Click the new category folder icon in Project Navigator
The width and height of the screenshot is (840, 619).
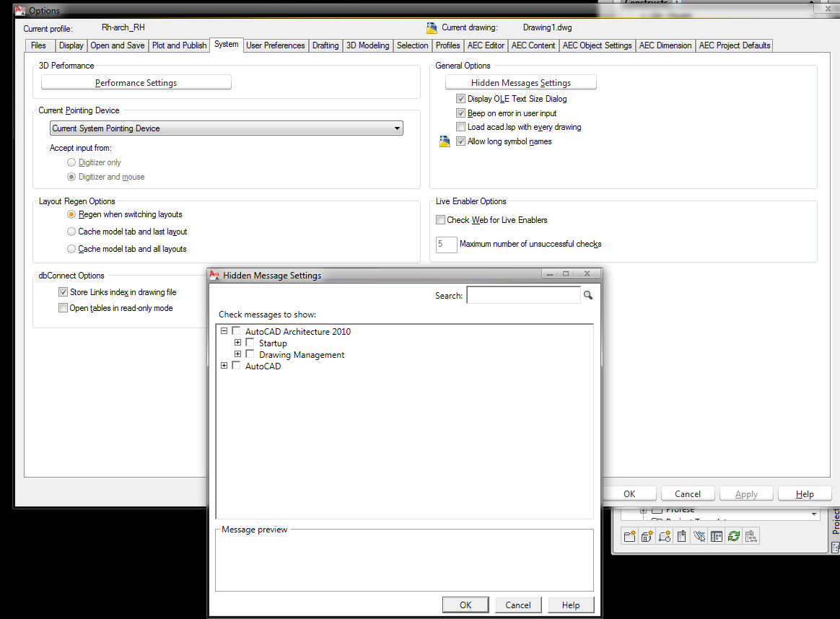coord(629,536)
